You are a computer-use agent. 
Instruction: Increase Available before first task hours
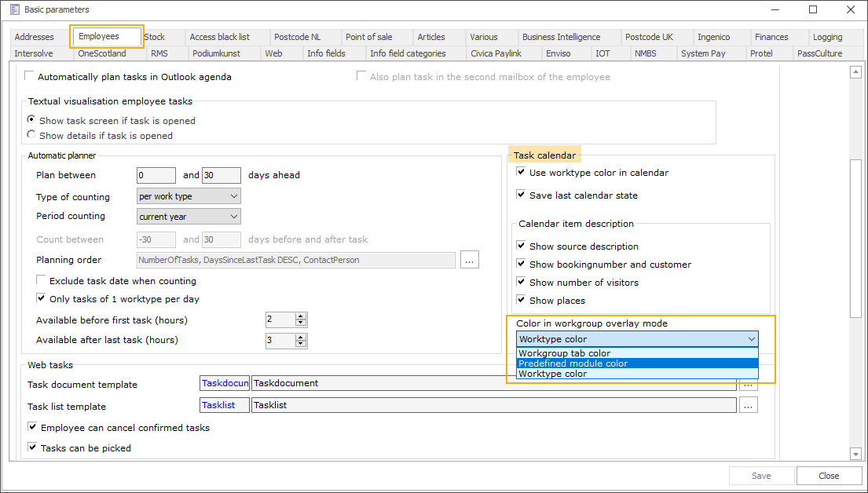tap(301, 316)
